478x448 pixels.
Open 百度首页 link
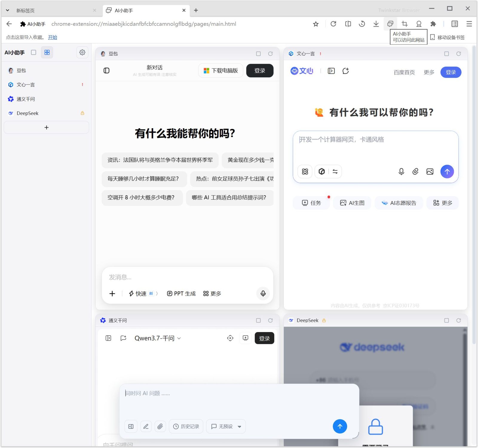coord(404,72)
